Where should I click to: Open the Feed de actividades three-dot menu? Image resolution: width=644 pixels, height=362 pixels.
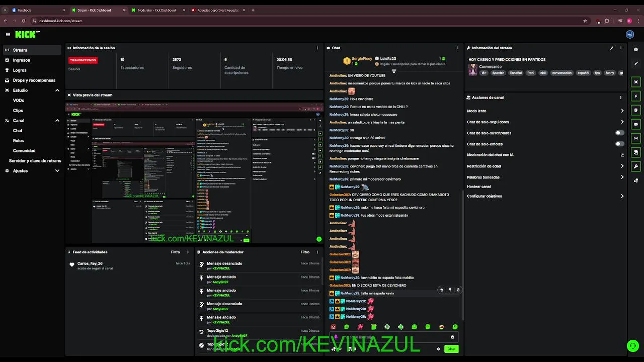188,252
